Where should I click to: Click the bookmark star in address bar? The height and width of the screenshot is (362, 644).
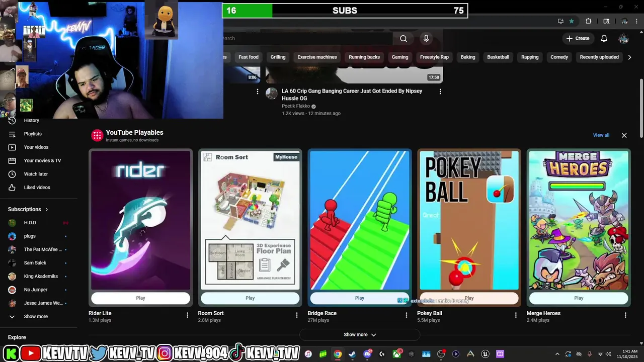pos(572,21)
